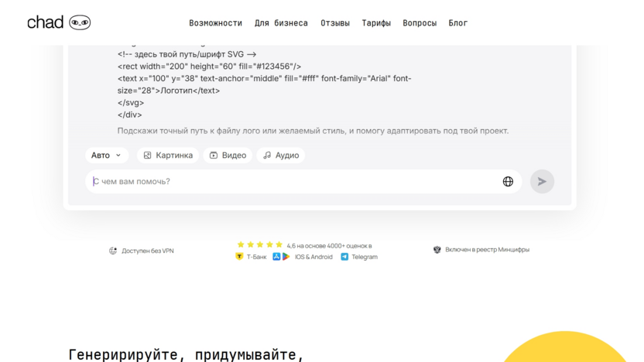Click the music note icon in Аудио
Image resolution: width=644 pixels, height=362 pixels.
click(x=267, y=155)
